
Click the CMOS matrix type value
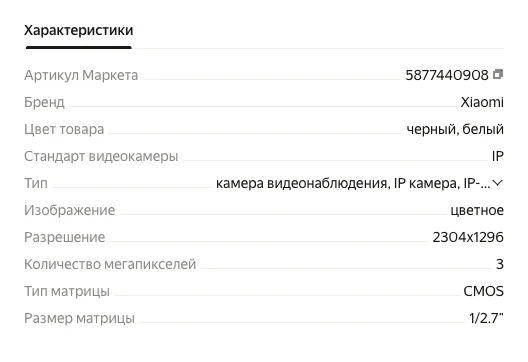click(x=484, y=291)
